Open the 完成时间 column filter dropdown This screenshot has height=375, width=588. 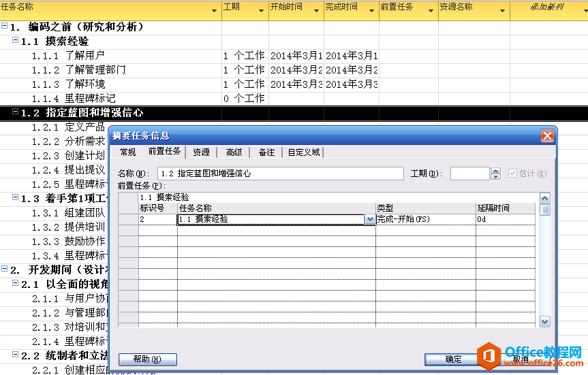[x=371, y=10]
